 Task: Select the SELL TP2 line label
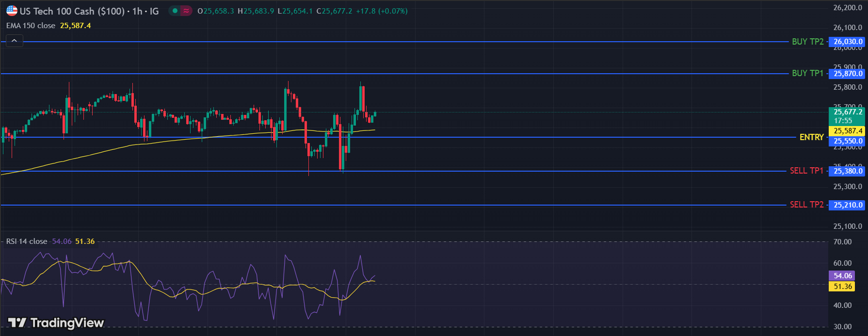[x=806, y=205]
